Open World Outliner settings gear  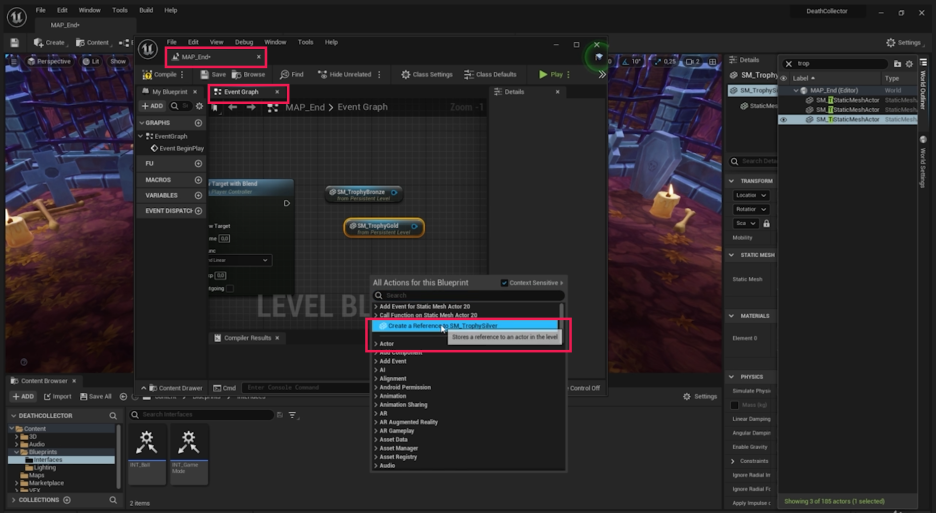click(909, 64)
